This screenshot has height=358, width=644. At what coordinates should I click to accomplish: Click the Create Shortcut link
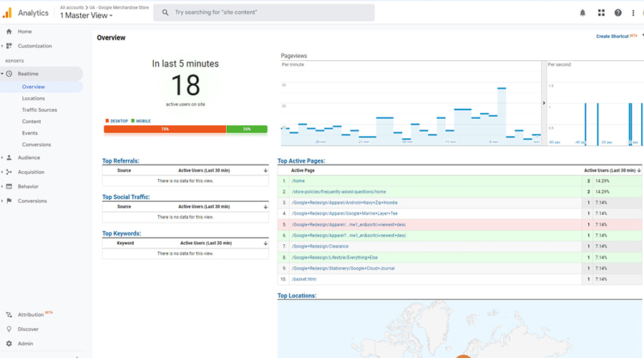(613, 37)
